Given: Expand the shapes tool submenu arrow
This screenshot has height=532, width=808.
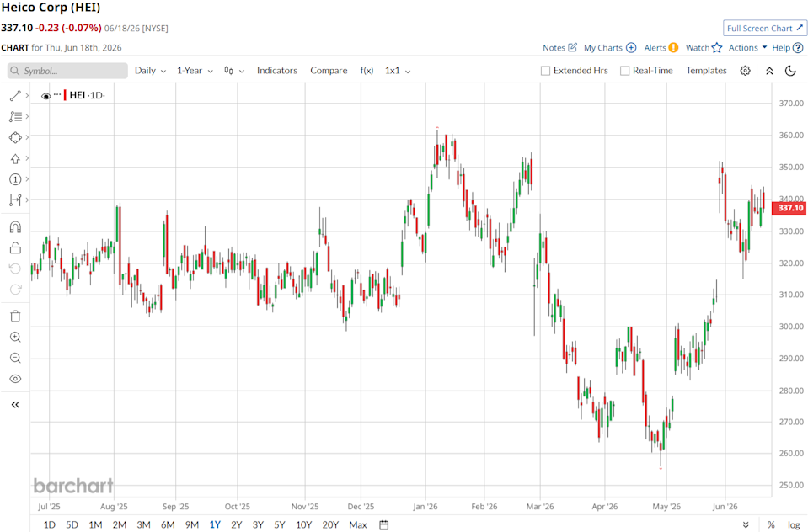Looking at the screenshot, I should point(27,137).
